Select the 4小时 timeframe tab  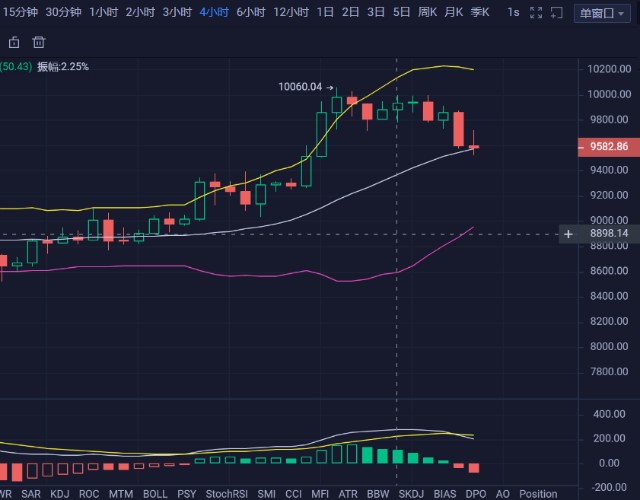pyautogui.click(x=214, y=12)
